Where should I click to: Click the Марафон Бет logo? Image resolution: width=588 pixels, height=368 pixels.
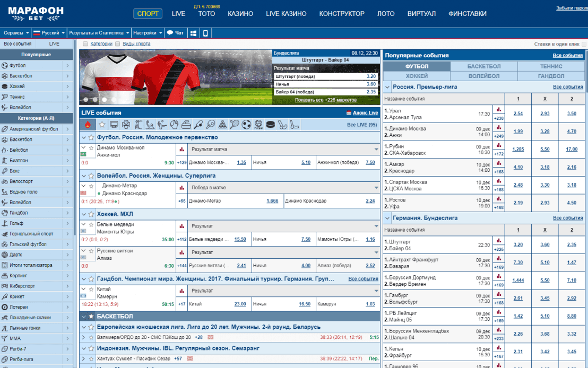click(36, 13)
